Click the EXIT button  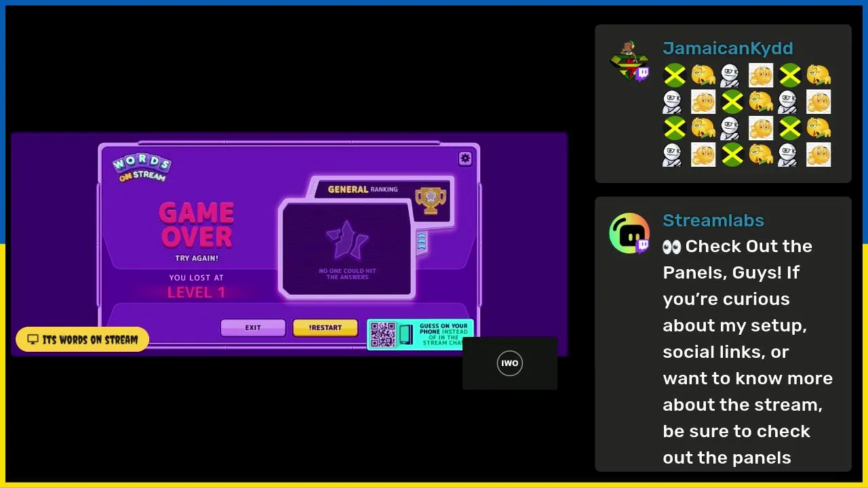point(253,328)
